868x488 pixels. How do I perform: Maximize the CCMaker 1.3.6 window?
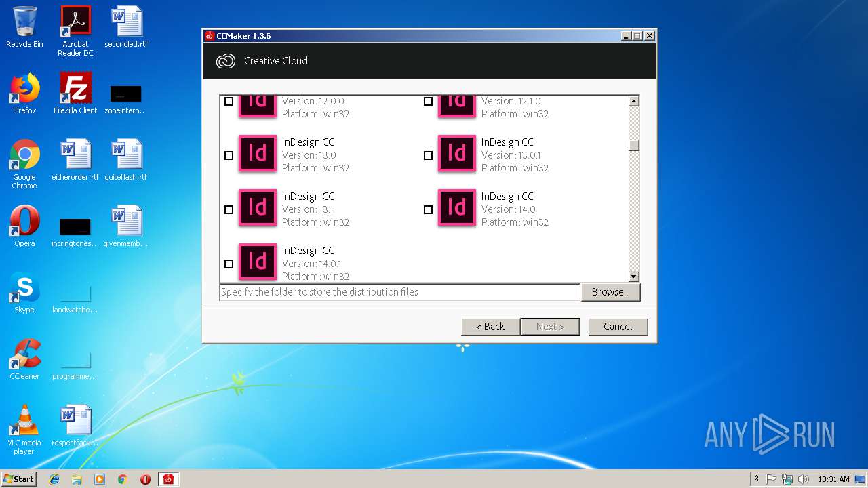click(x=637, y=36)
